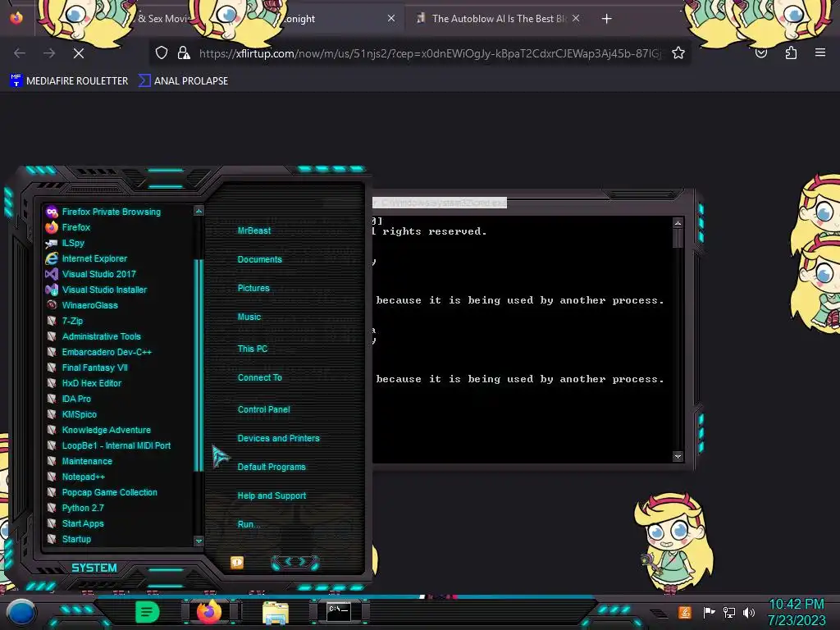Open the Start Apps folder
The width and height of the screenshot is (840, 630).
tap(75, 523)
